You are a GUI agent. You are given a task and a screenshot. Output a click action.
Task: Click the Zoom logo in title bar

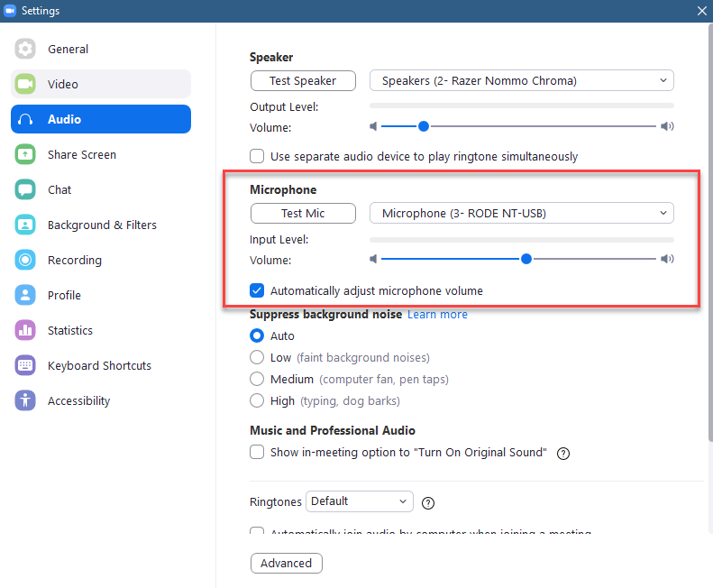click(x=10, y=11)
